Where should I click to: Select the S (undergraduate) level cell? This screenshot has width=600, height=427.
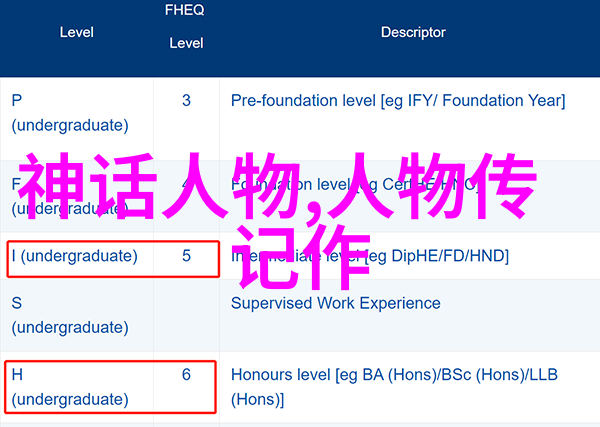click(x=70, y=315)
